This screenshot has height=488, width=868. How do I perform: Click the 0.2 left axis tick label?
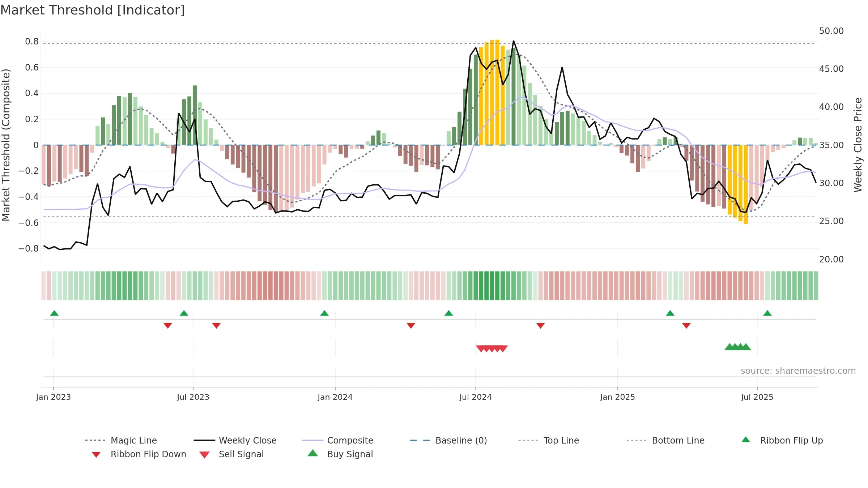point(32,119)
